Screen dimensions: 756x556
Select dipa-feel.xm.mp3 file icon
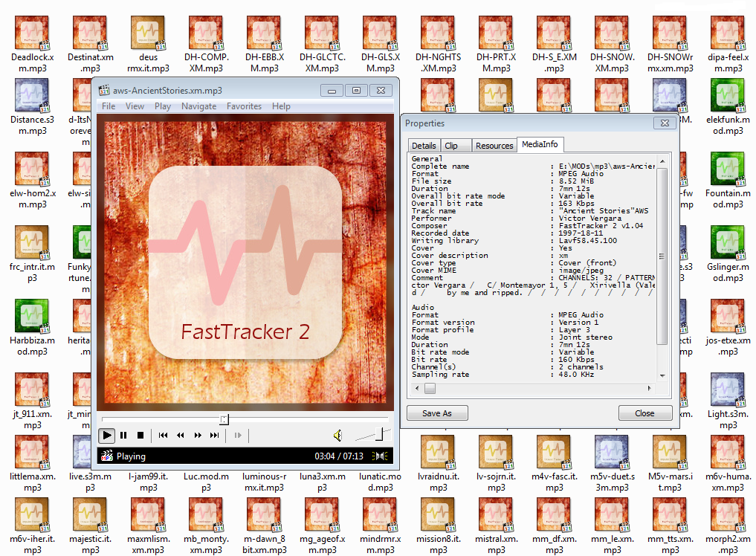click(728, 33)
